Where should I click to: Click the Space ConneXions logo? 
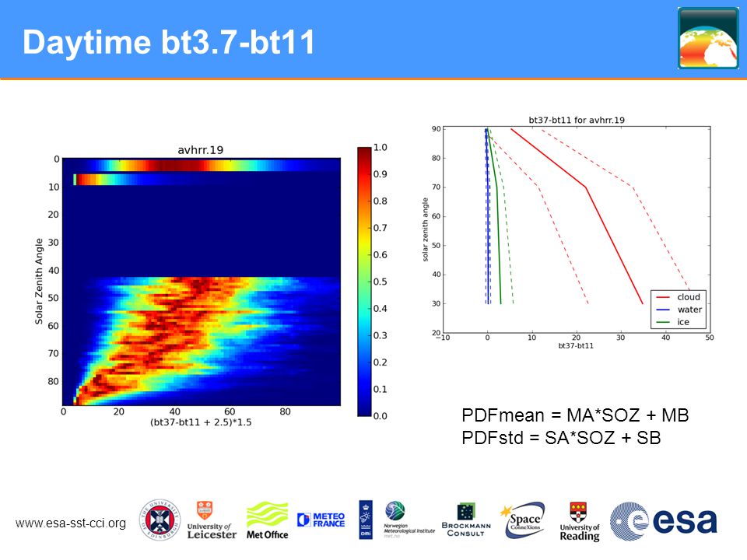(x=523, y=520)
